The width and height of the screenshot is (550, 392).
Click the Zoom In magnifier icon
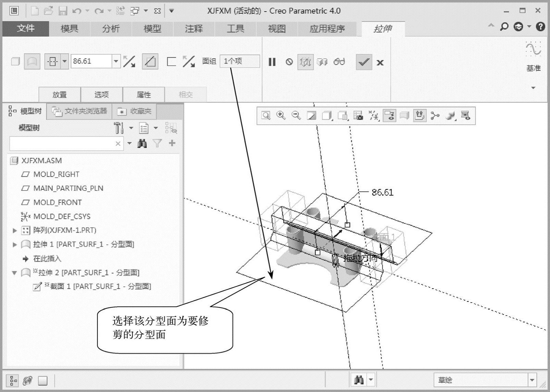(281, 115)
